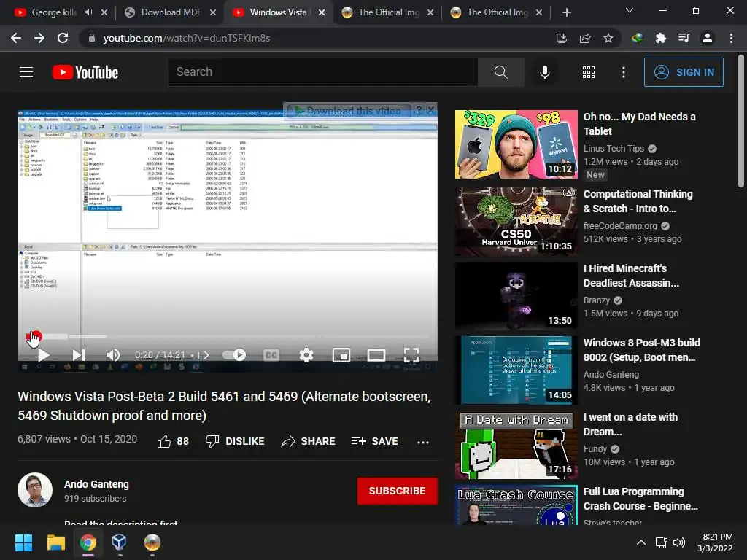
Task: Switch to the 'George kills' tab
Action: pyautogui.click(x=54, y=12)
